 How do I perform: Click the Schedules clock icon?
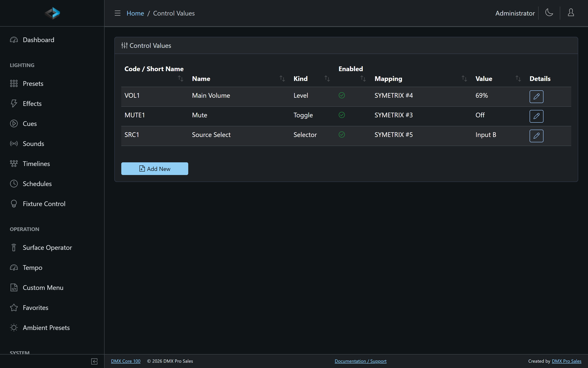point(14,184)
